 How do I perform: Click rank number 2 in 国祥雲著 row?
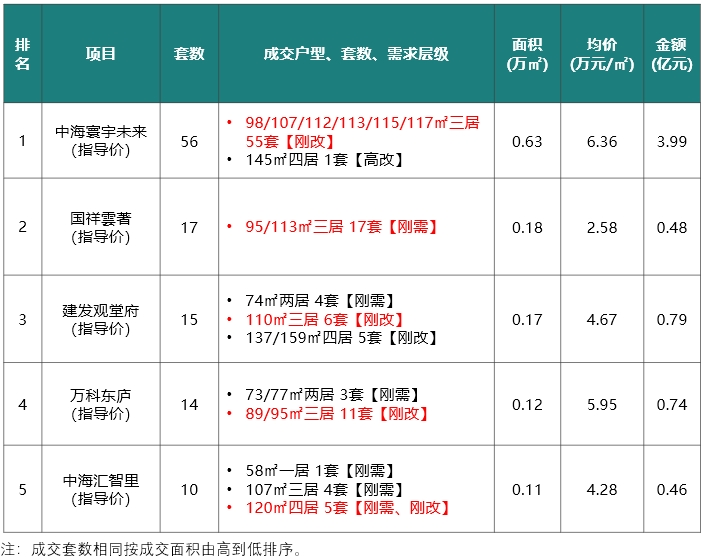coord(22,227)
